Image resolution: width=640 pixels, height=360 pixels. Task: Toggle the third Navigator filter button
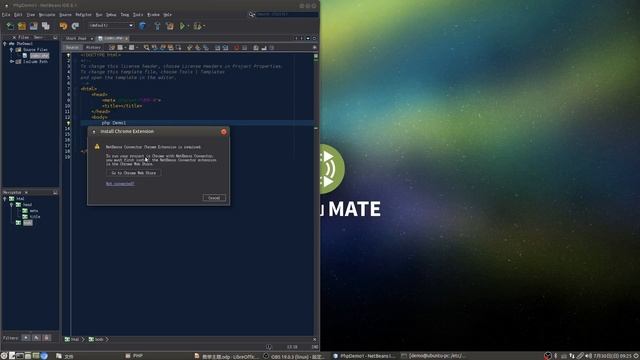coord(47,338)
